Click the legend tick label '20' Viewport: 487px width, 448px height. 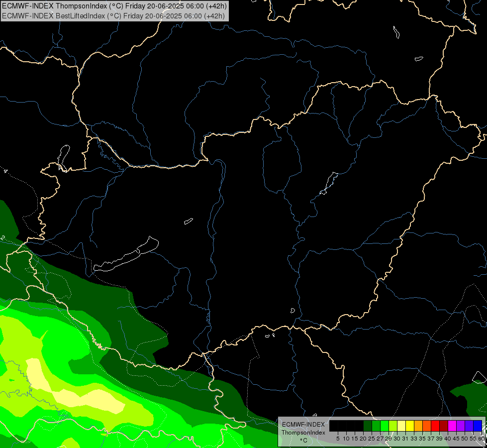coord(363,439)
